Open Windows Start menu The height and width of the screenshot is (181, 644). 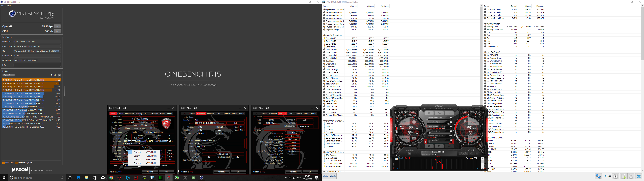click(x=4, y=178)
